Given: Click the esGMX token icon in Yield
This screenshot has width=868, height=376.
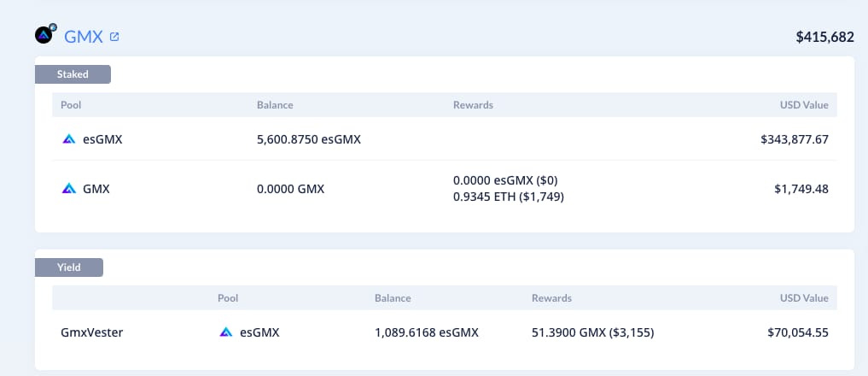Looking at the screenshot, I should pyautogui.click(x=225, y=332).
